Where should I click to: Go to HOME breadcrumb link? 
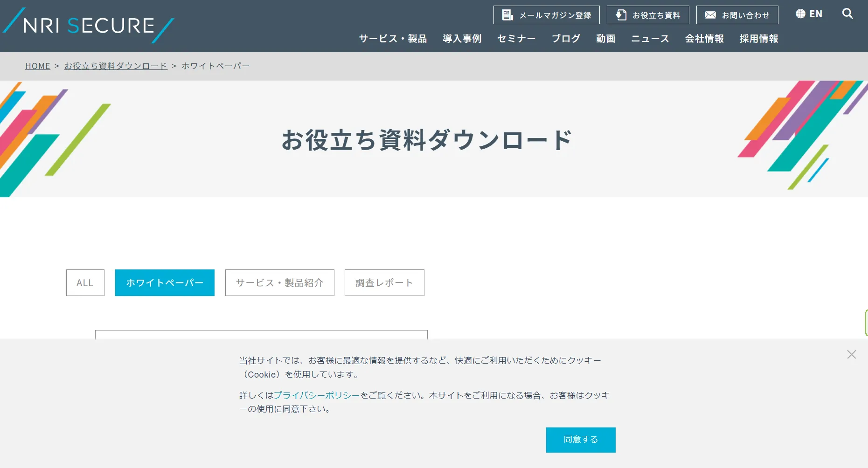coord(38,66)
